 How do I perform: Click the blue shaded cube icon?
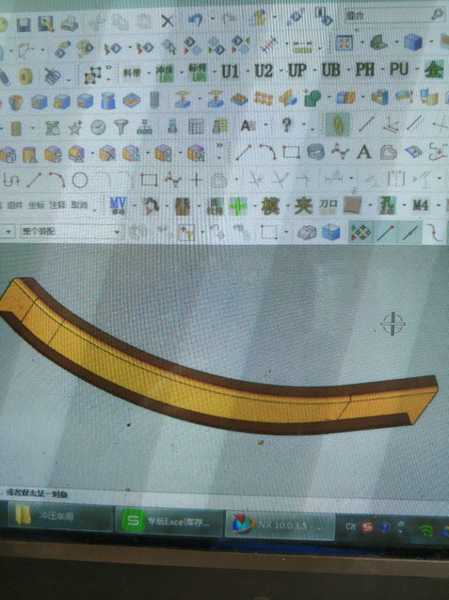click(x=413, y=42)
